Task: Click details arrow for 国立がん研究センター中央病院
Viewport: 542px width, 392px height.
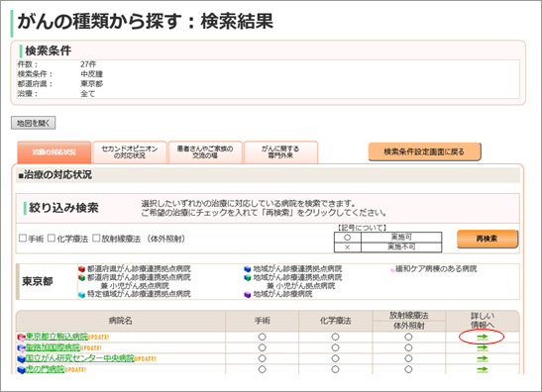Action: 483,358
